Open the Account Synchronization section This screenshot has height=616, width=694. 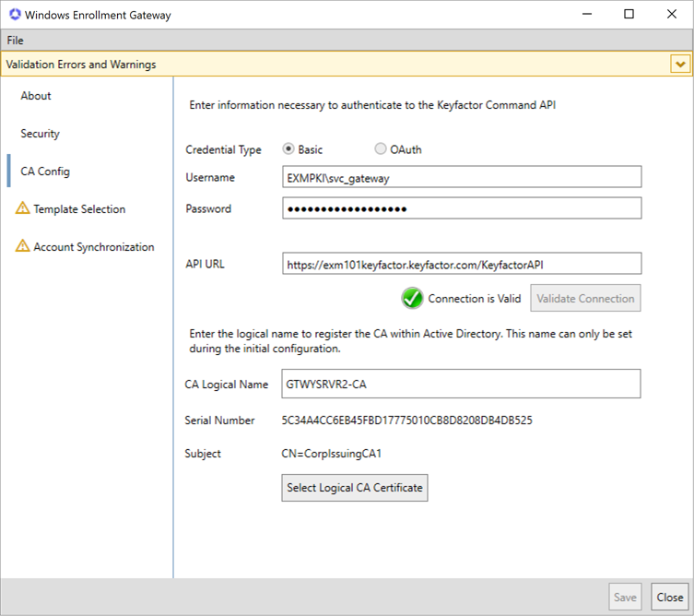click(93, 247)
